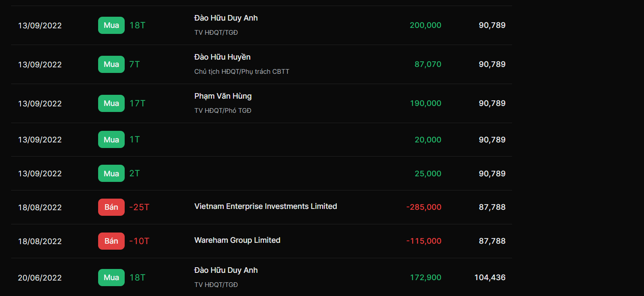Click the 104,436 price value
The image size is (644, 296).
point(490,278)
